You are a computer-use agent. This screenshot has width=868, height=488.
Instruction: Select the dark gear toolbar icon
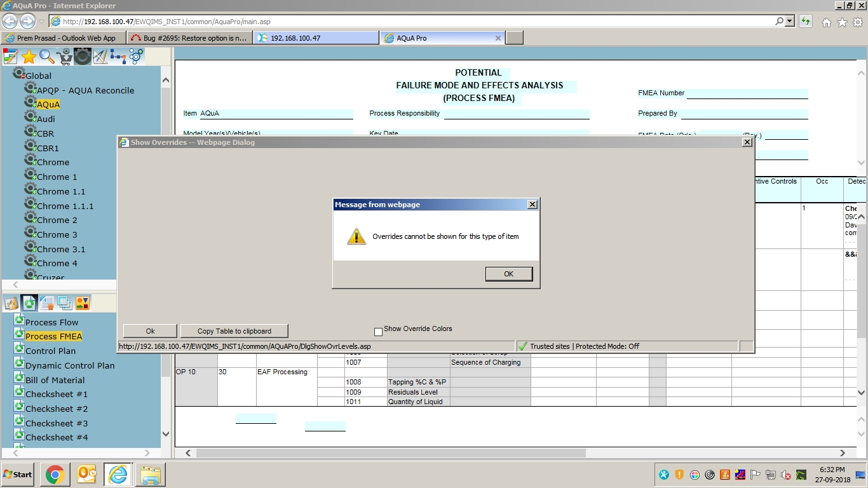pos(83,57)
